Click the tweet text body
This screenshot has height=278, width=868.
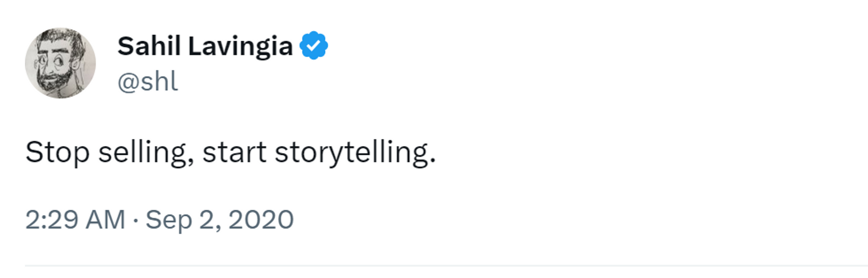pyautogui.click(x=230, y=153)
